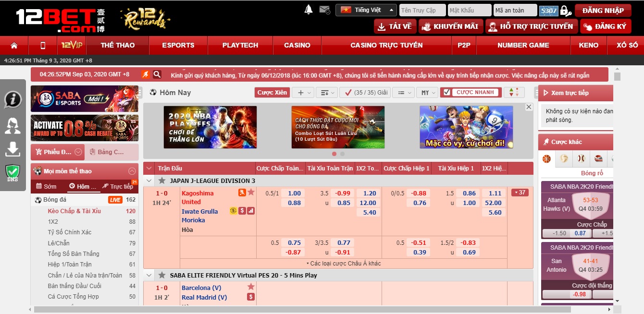Open the THỂ THAO menu tab
The height and width of the screenshot is (314, 644).
(x=118, y=45)
